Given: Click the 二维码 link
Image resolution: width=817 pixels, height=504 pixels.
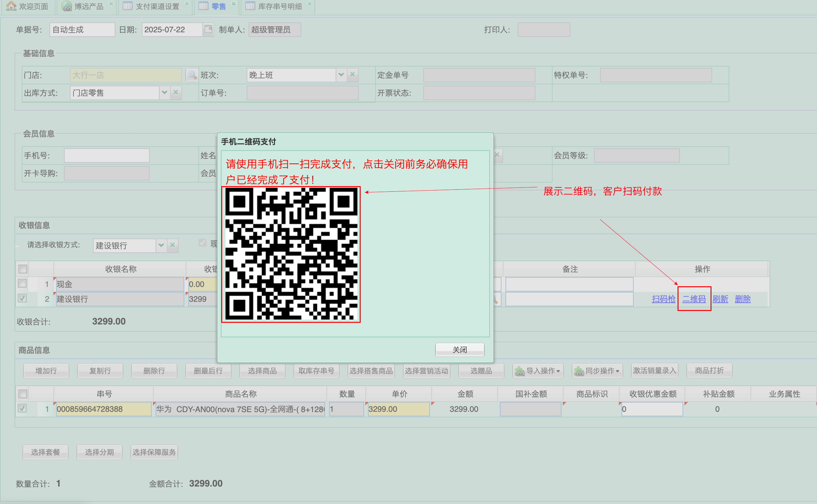Looking at the screenshot, I should pyautogui.click(x=694, y=299).
